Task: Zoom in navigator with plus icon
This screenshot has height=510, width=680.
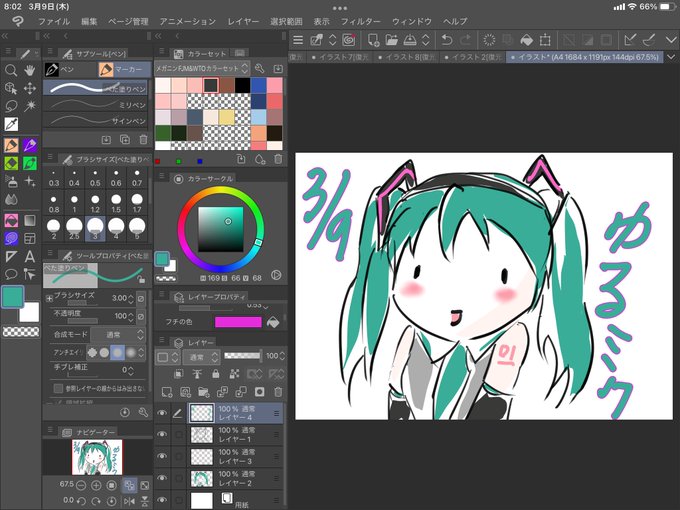Action: click(96, 484)
